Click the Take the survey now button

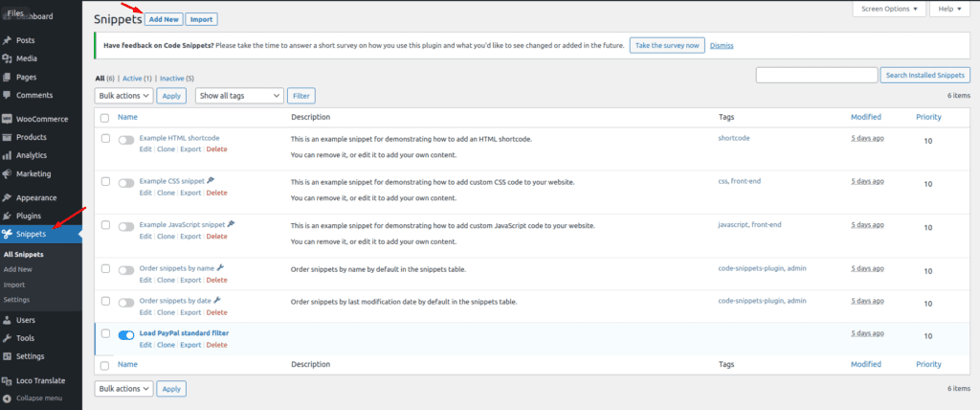(x=667, y=45)
